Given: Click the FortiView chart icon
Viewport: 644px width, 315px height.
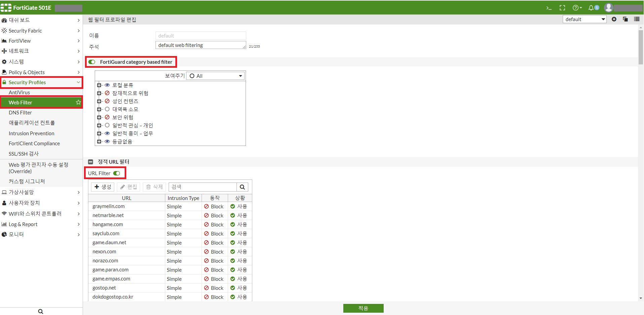Looking at the screenshot, I should (x=4, y=41).
